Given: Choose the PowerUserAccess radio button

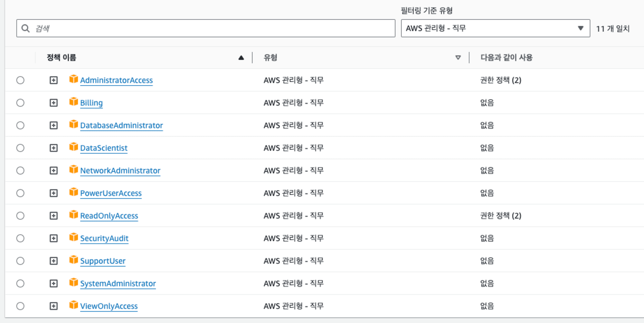Looking at the screenshot, I should pyautogui.click(x=20, y=193).
